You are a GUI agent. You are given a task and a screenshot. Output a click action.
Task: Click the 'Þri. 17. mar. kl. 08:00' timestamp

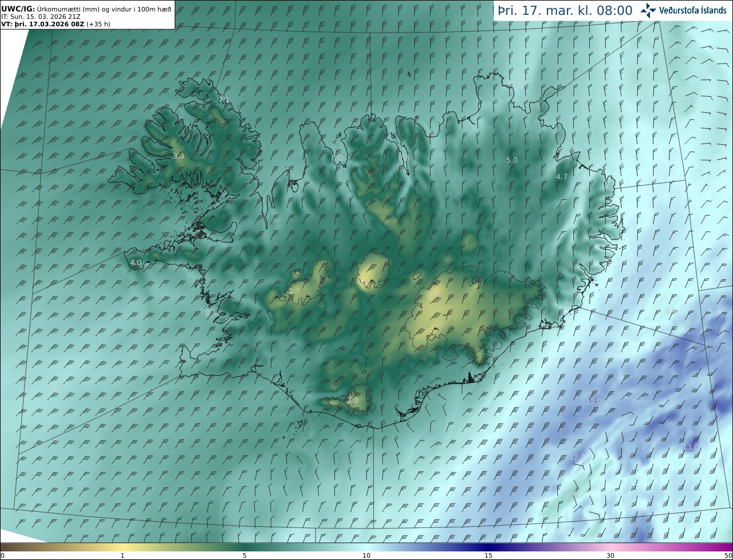pos(565,10)
